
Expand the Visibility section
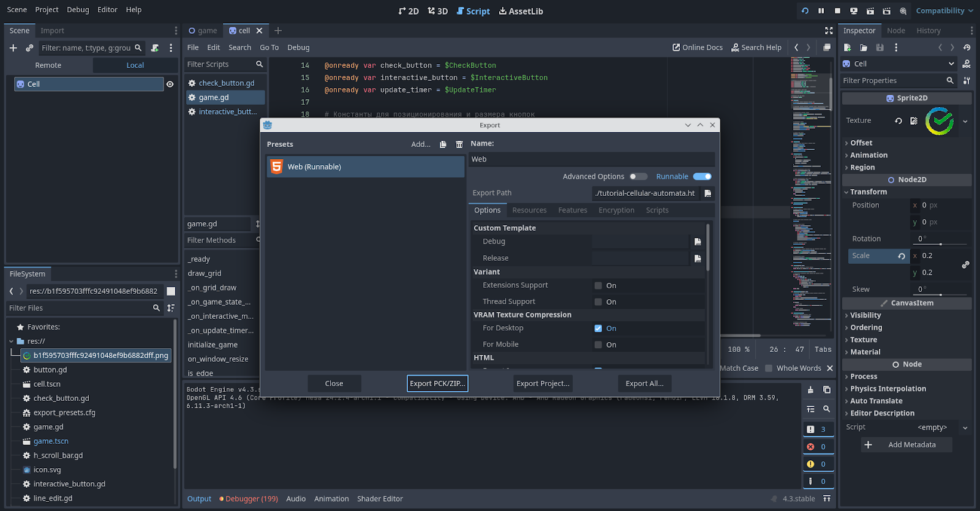tap(865, 316)
